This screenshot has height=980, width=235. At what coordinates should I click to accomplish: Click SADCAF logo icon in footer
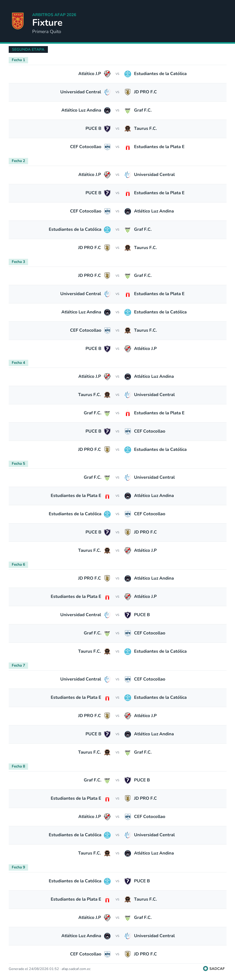205,969
